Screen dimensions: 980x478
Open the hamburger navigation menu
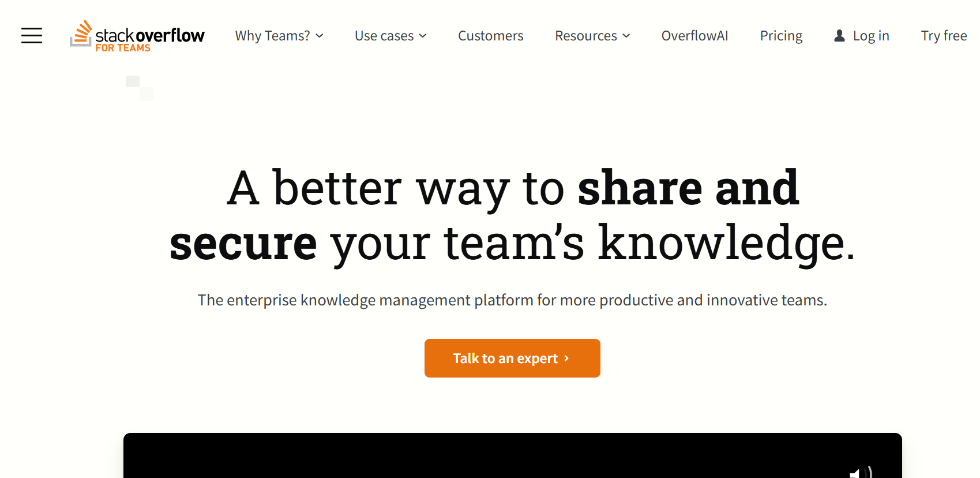[x=32, y=35]
